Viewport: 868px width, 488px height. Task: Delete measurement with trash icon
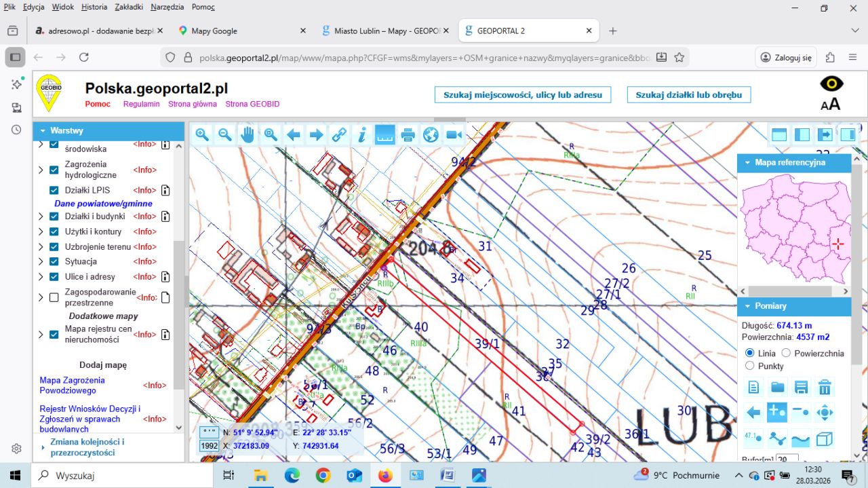click(825, 388)
